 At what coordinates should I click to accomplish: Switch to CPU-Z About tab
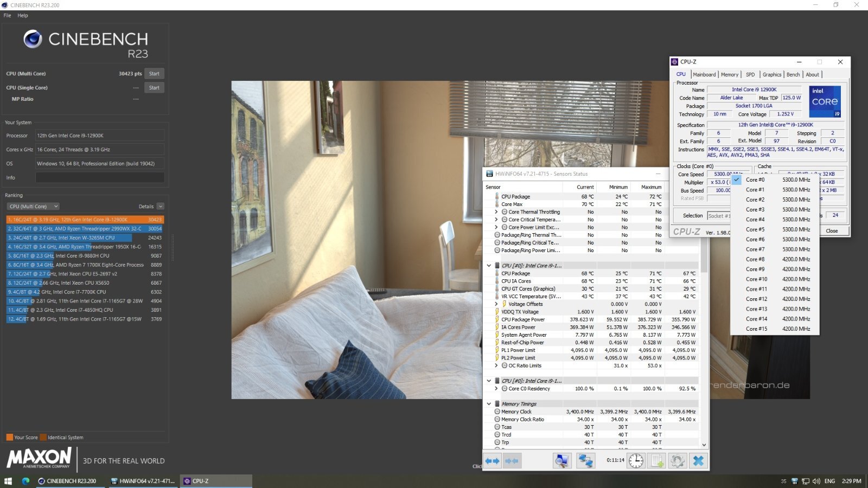click(812, 74)
